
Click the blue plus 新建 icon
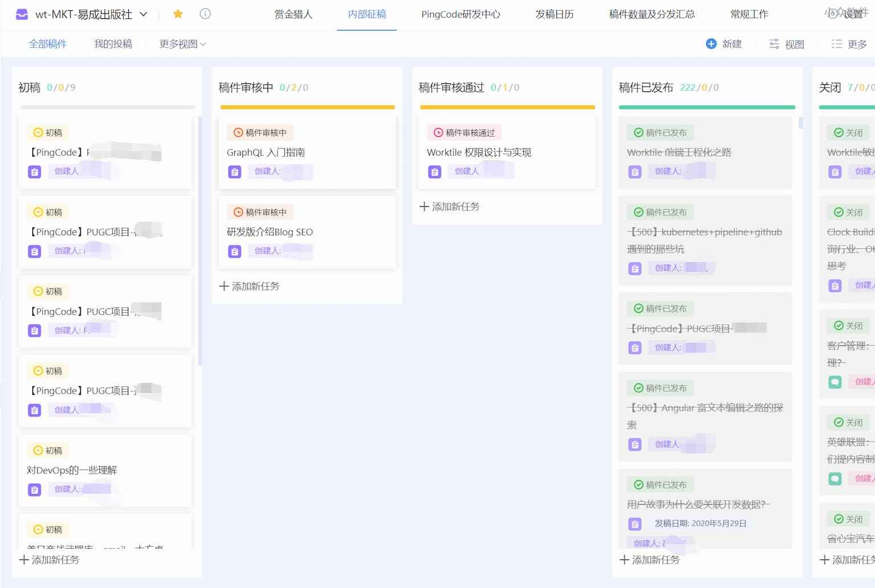pos(711,44)
